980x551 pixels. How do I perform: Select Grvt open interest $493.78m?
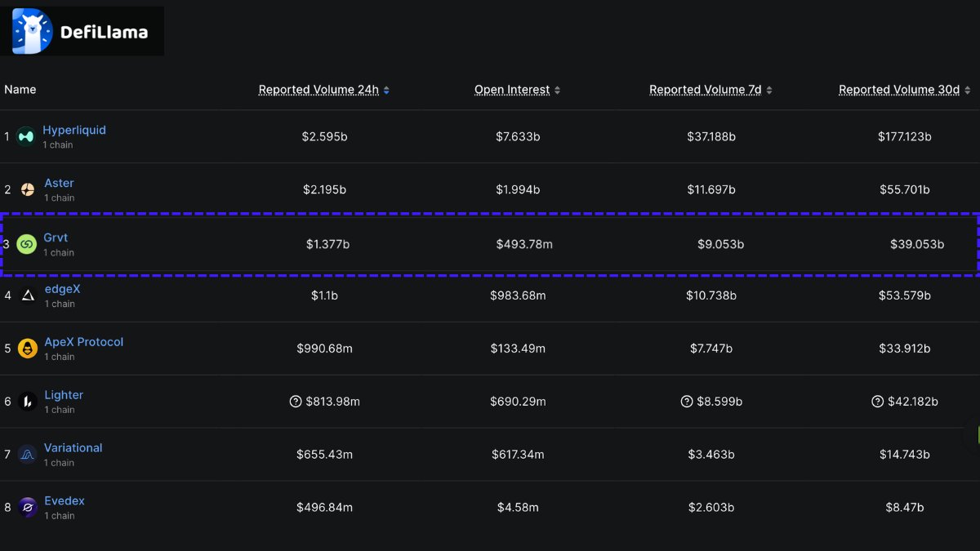[x=524, y=244]
